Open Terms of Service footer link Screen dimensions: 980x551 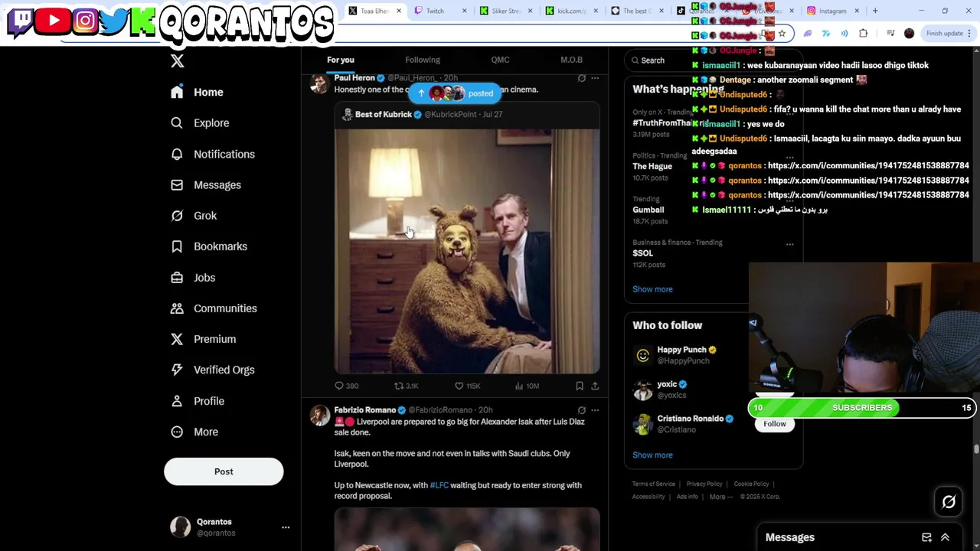[x=654, y=484]
